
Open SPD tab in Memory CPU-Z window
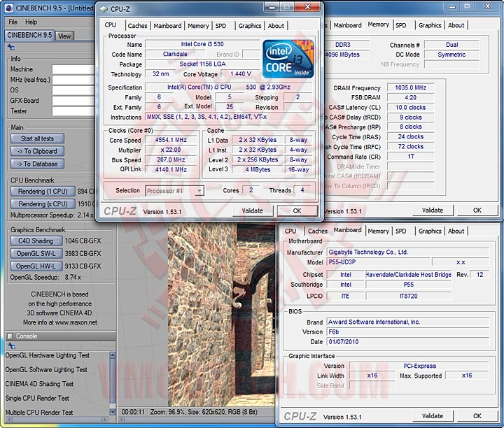pos(401,25)
